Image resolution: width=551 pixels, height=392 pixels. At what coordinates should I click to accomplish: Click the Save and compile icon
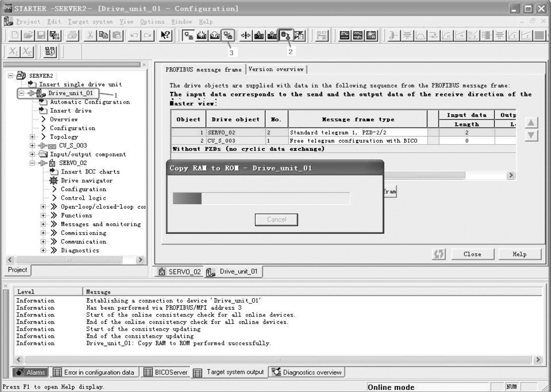(55, 35)
